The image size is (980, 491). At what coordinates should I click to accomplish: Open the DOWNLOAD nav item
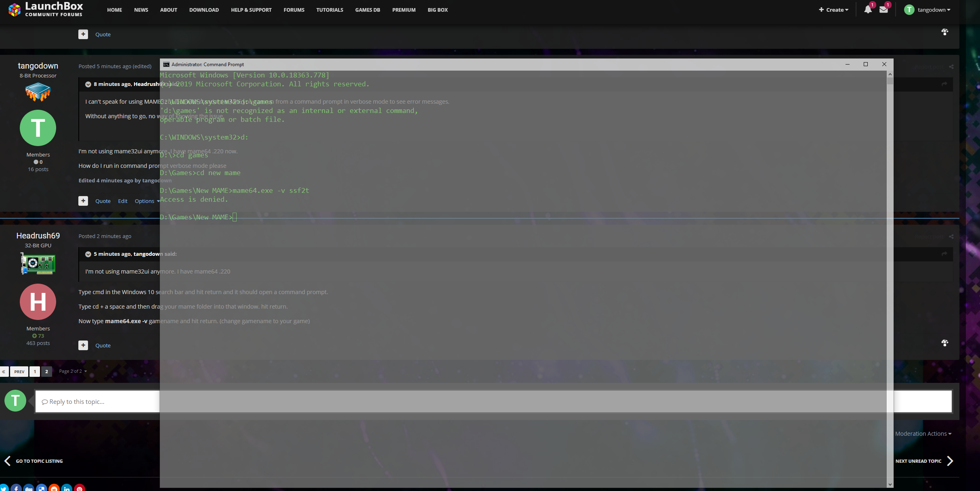pyautogui.click(x=204, y=10)
